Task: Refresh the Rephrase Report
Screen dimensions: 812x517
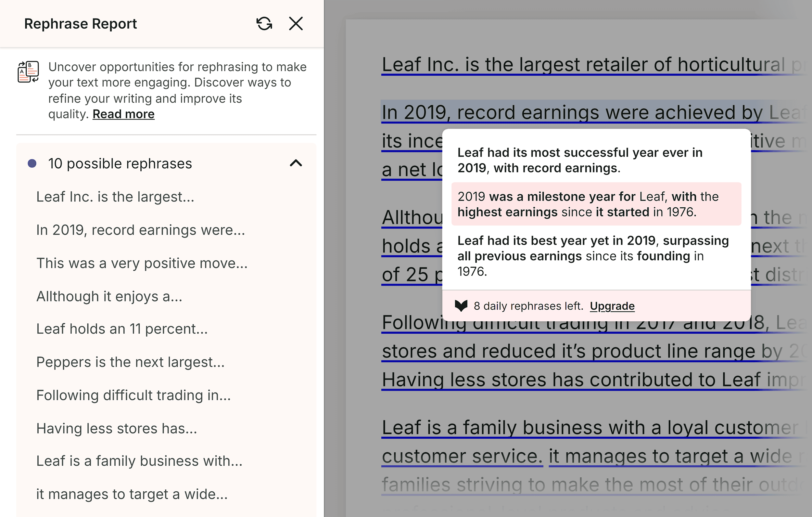Action: coord(264,24)
